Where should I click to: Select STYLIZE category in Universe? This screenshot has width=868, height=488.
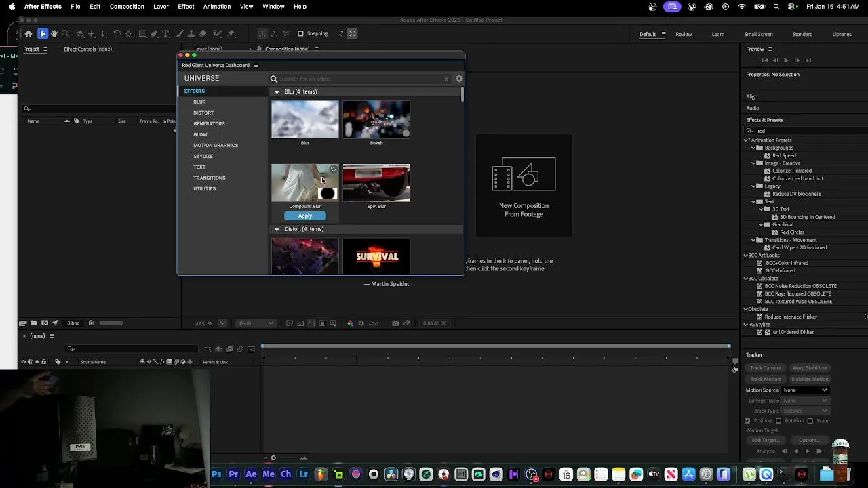(203, 157)
